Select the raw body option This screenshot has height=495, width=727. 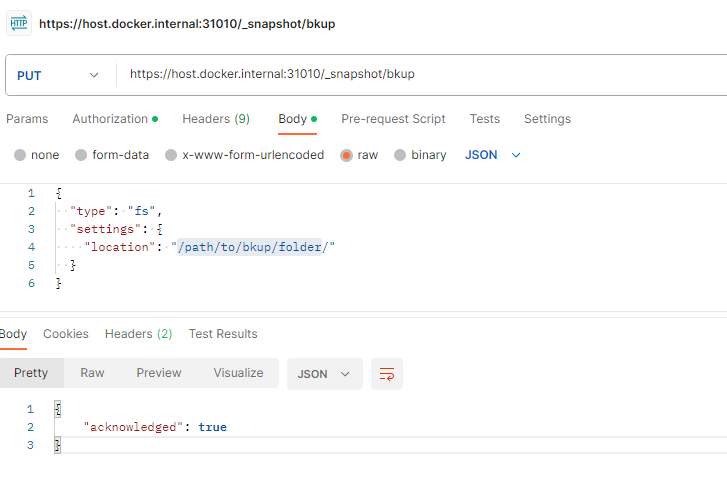point(361,155)
